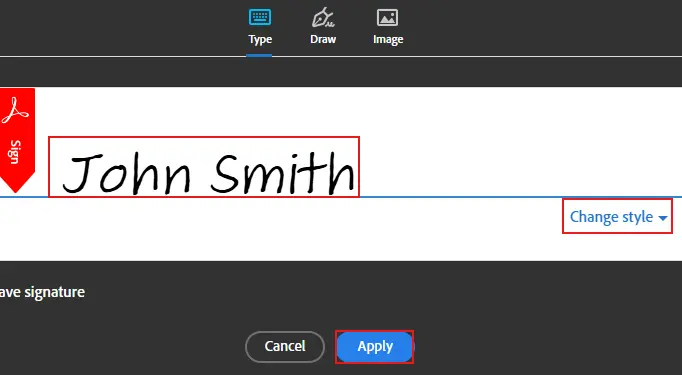Switch to the Type tab label

click(260, 40)
